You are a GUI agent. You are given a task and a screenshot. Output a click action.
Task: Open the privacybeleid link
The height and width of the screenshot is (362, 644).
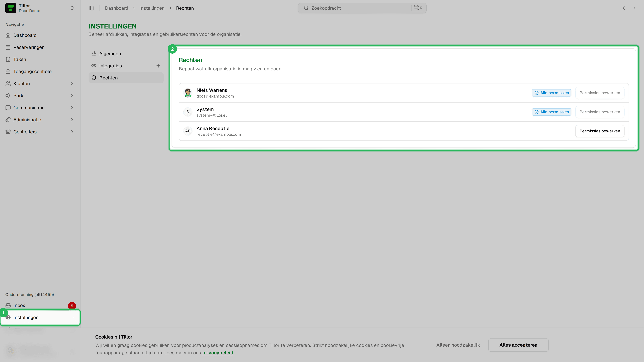[x=218, y=352]
